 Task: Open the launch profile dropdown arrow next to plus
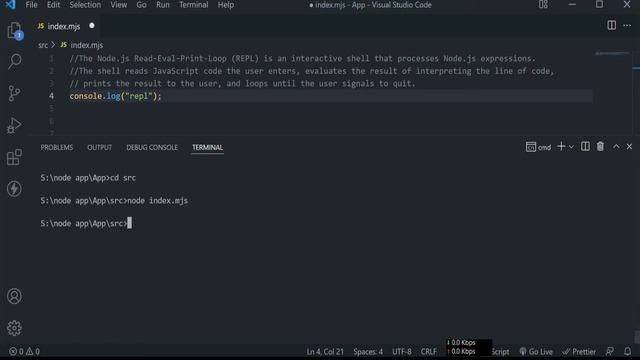click(x=571, y=147)
